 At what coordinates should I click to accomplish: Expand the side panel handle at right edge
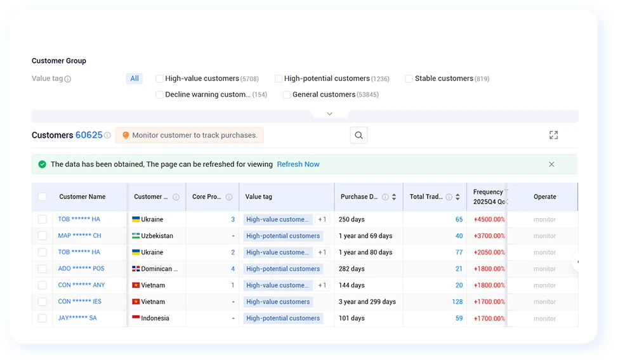click(576, 261)
